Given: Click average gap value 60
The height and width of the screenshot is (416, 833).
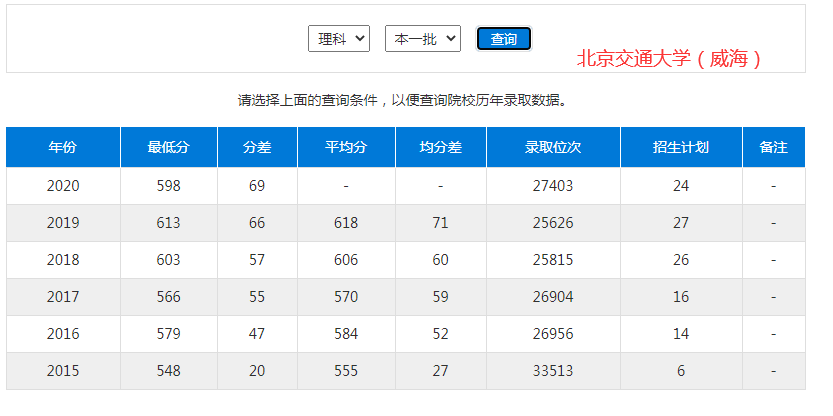Looking at the screenshot, I should (x=440, y=260).
